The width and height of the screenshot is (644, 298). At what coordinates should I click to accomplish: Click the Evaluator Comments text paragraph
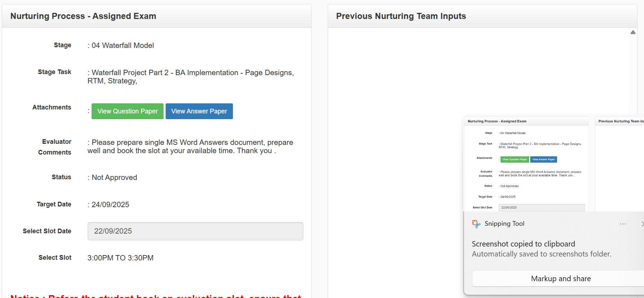pyautogui.click(x=190, y=147)
